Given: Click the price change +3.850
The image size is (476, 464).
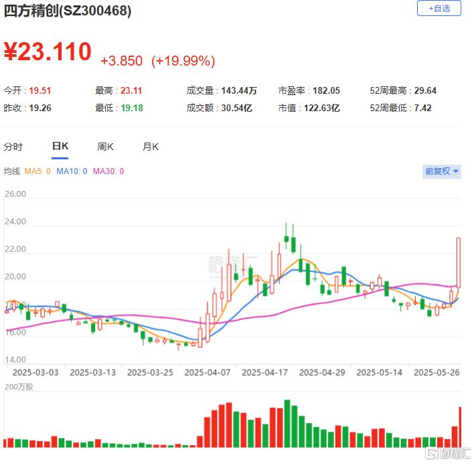Looking at the screenshot, I should tap(121, 61).
